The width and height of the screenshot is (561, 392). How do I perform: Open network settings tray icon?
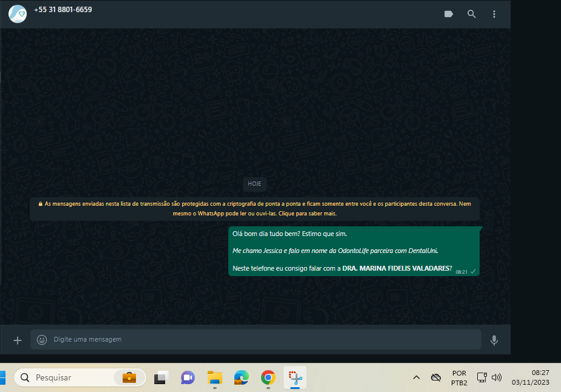pyautogui.click(x=482, y=377)
